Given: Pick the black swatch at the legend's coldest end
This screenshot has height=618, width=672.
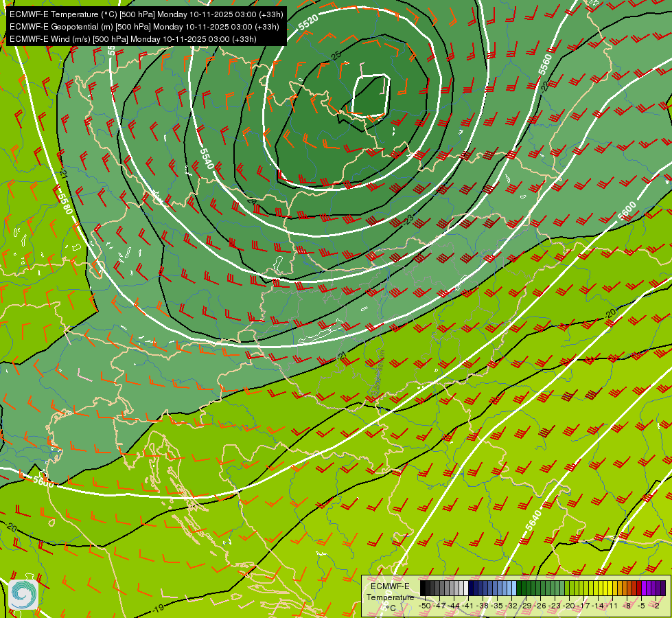Looking at the screenshot, I should pos(423,588).
